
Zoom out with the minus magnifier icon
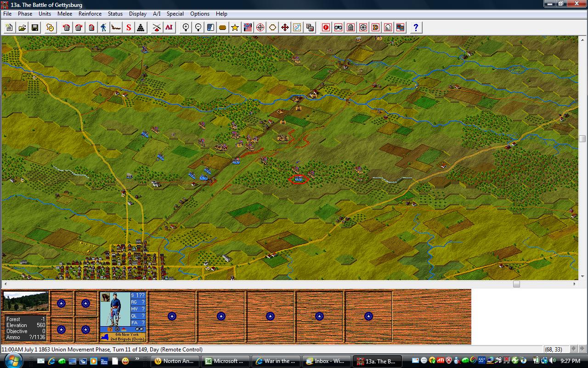(x=198, y=28)
